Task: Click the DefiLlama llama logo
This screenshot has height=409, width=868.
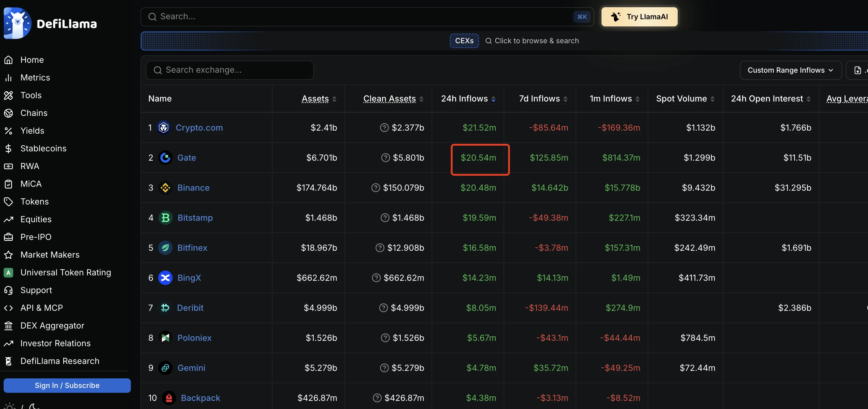Action: [x=17, y=23]
